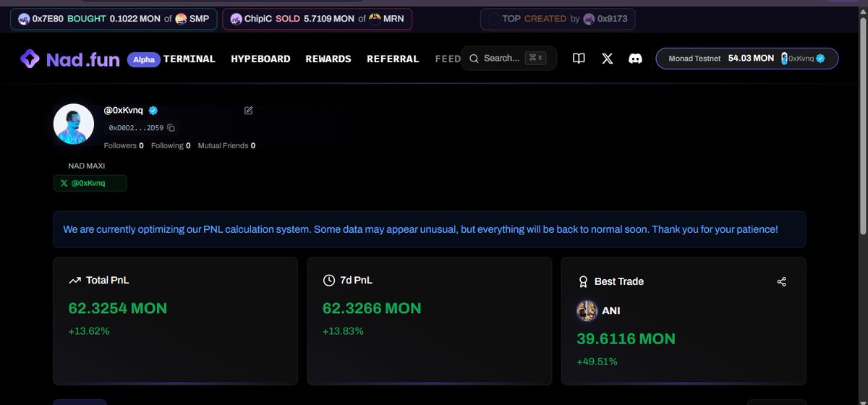The height and width of the screenshot is (405, 868).
Task: Click the 62.3266 MON 7d PnL value
Action: (x=372, y=308)
